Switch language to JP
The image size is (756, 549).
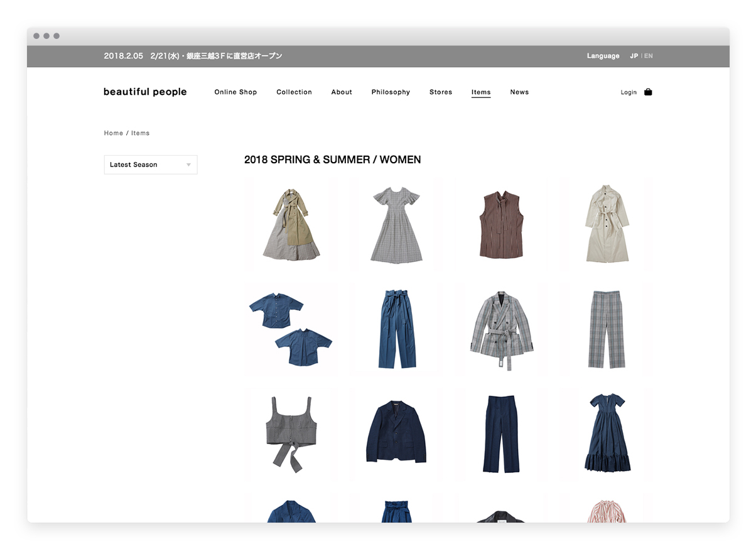pyautogui.click(x=634, y=56)
